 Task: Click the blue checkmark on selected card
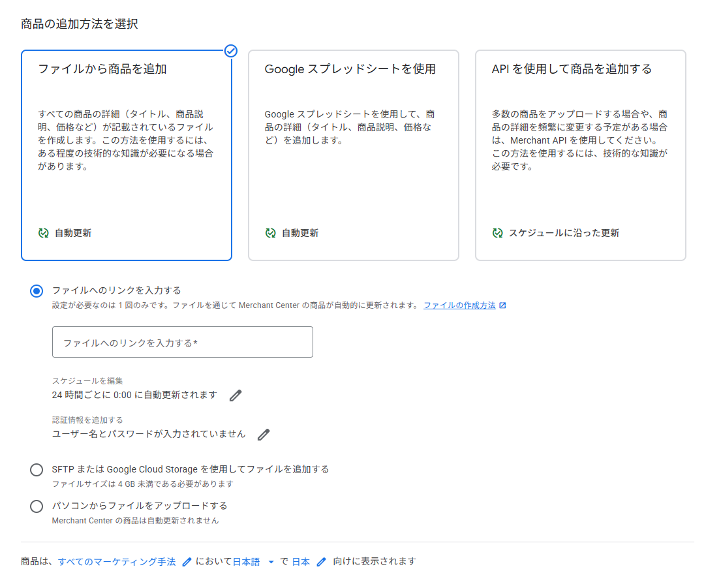231,51
